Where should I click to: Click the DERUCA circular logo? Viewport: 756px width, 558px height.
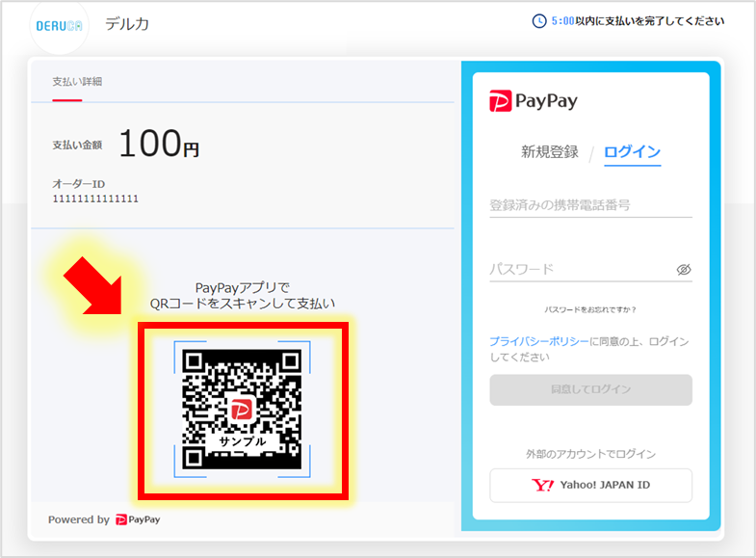tap(59, 26)
